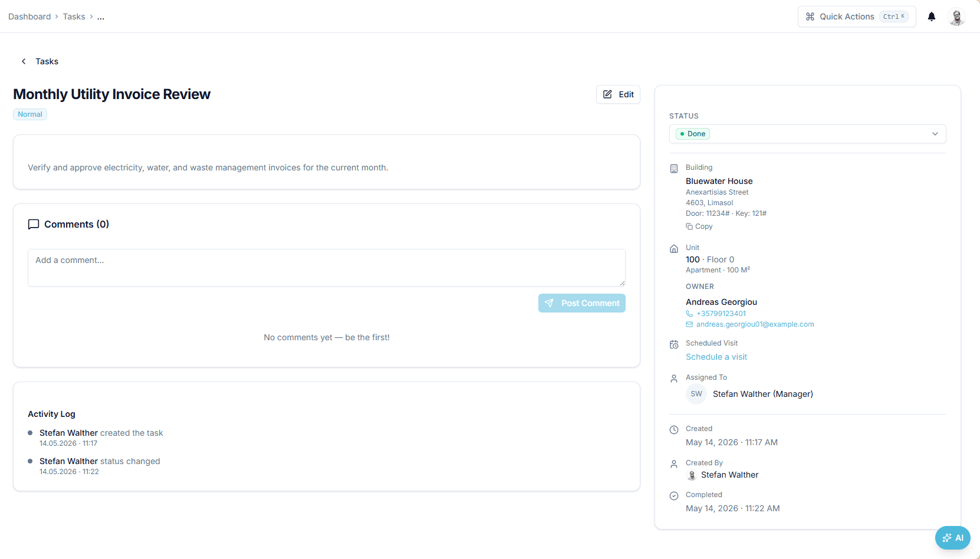Click the person icon beside Assigned To
Image resolution: width=980 pixels, height=559 pixels.
[674, 379]
